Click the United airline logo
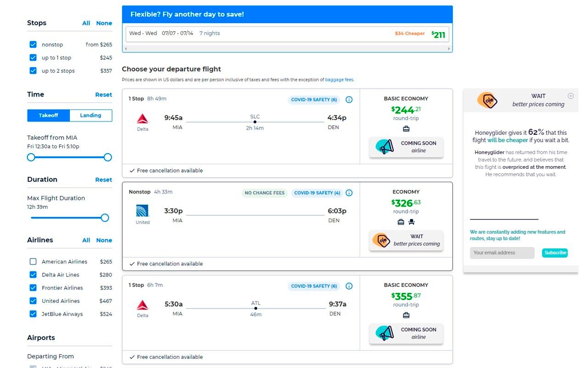Screen dimensions: 588x368 (x=142, y=212)
